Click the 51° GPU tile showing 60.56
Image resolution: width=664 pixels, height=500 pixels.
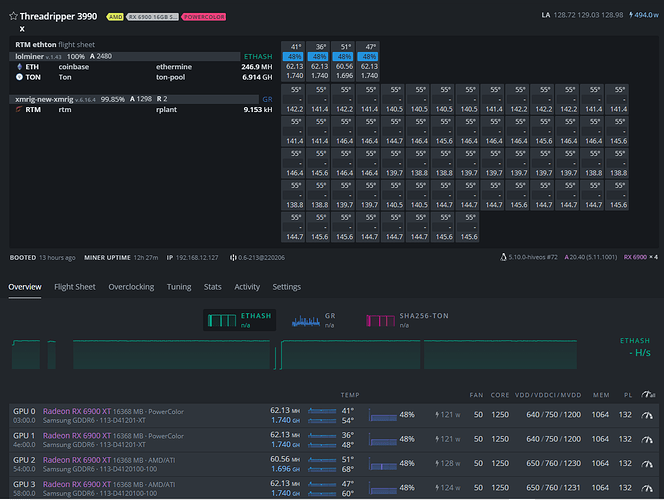click(344, 61)
